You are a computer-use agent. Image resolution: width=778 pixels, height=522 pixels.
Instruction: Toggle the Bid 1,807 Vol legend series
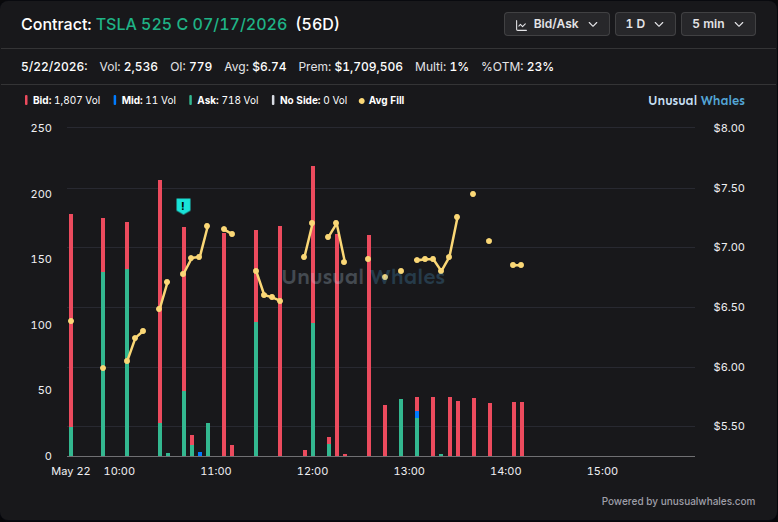click(x=63, y=100)
